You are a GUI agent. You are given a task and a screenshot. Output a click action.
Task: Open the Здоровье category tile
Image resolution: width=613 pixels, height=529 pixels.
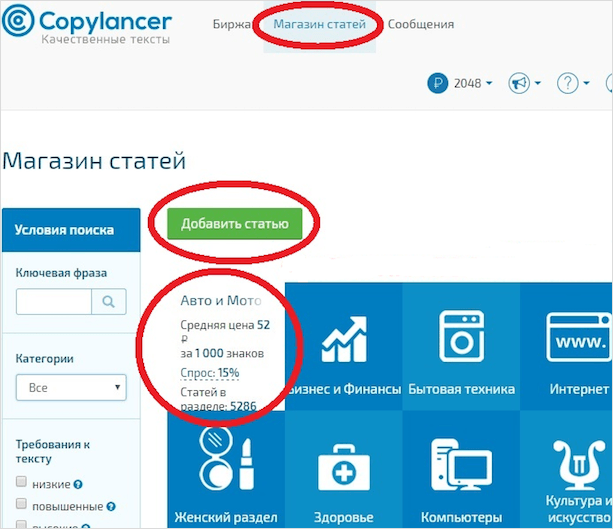(x=344, y=472)
